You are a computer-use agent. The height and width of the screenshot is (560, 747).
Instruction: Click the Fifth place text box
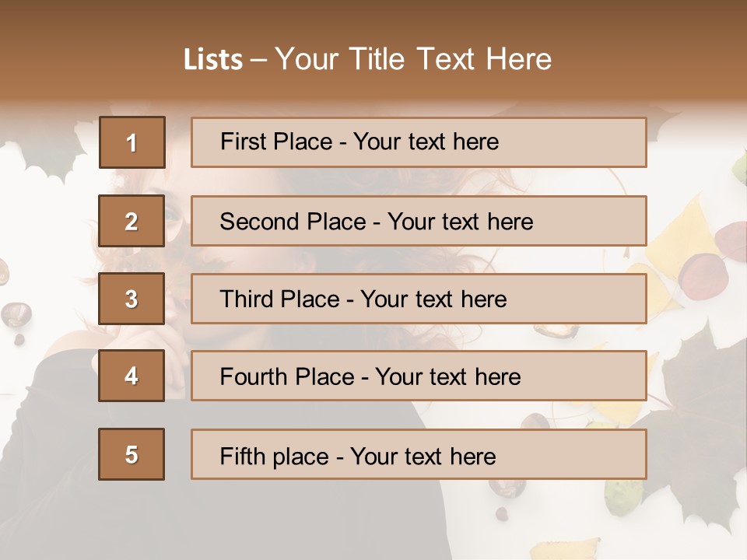419,454
